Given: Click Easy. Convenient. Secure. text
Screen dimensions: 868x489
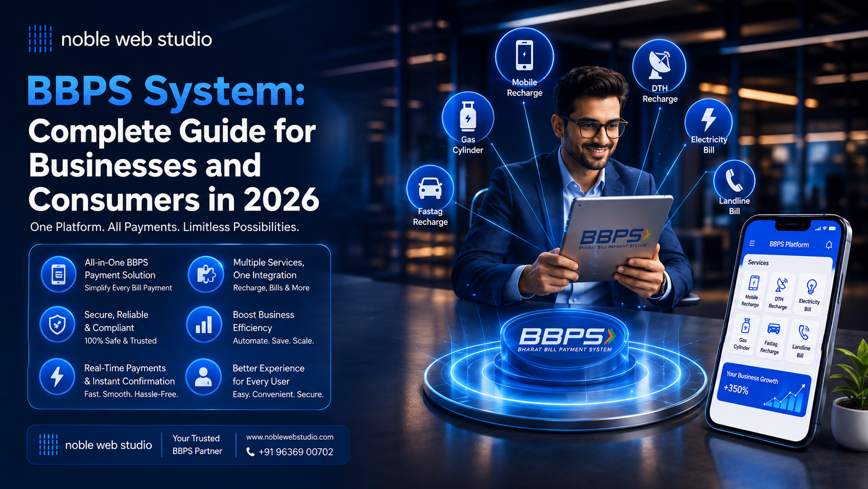Looking at the screenshot, I should tap(278, 394).
